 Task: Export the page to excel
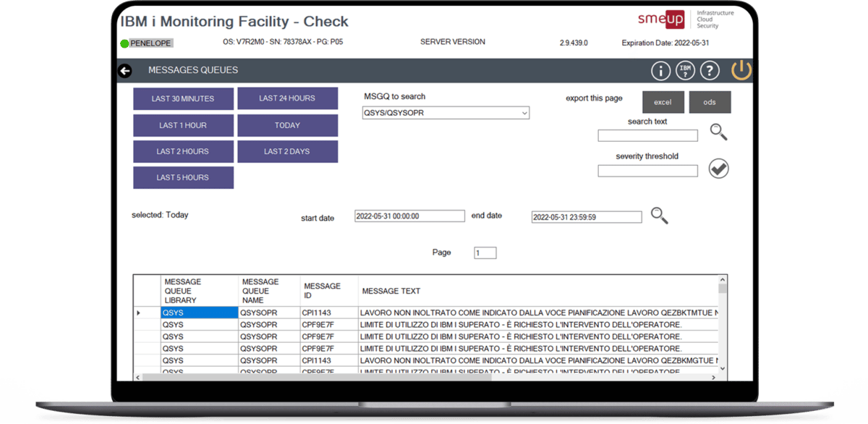pos(663,101)
